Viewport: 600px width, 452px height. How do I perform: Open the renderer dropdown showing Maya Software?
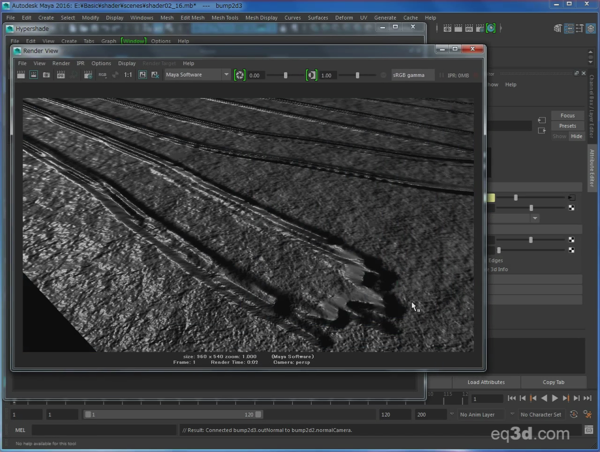tap(197, 75)
